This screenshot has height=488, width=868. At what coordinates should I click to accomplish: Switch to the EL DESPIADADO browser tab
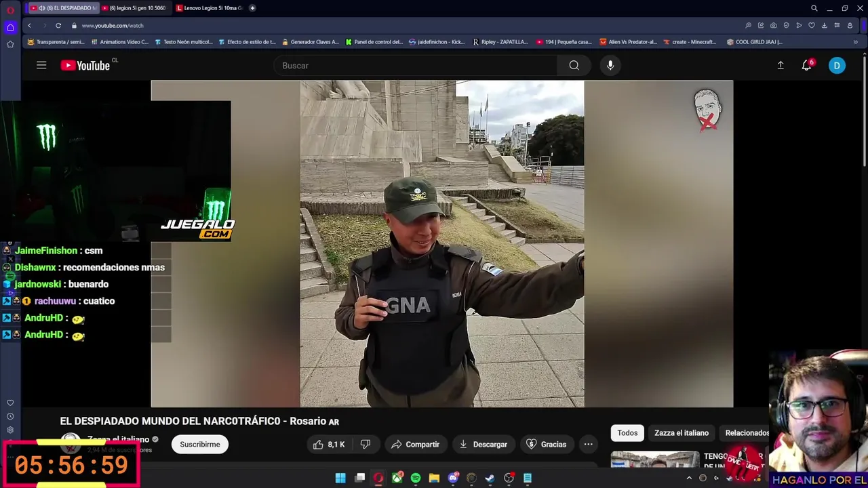tap(63, 8)
